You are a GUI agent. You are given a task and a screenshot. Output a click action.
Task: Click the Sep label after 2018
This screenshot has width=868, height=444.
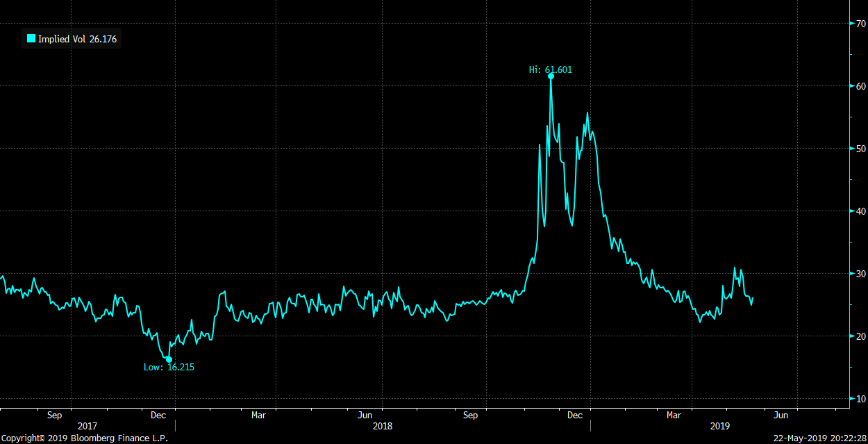point(470,416)
